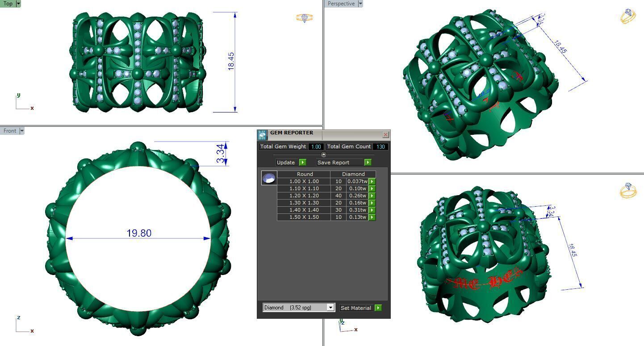The width and height of the screenshot is (644, 346).
Task: Click the Diamond column header
Action: coord(353,174)
